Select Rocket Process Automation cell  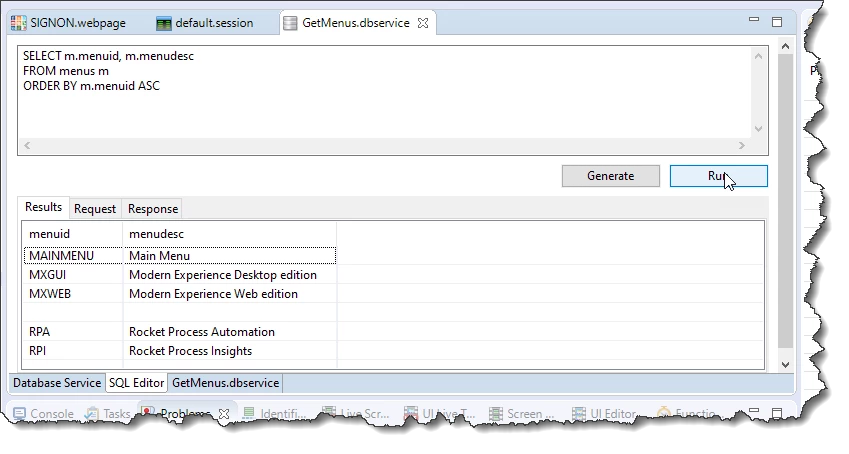tap(230, 332)
